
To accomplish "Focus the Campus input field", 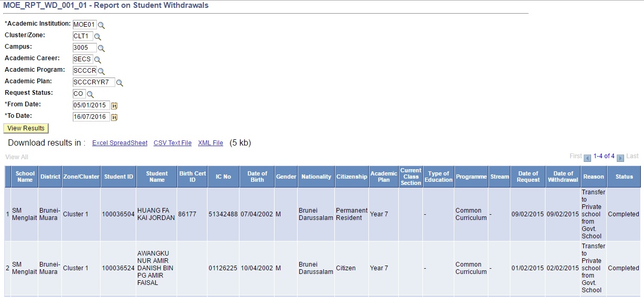I will (x=85, y=48).
